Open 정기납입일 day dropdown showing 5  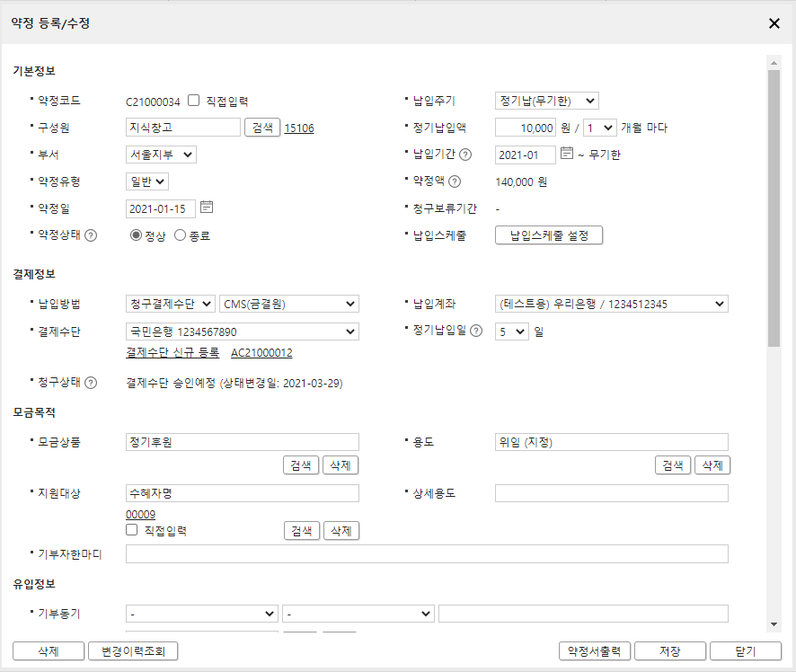tap(512, 332)
